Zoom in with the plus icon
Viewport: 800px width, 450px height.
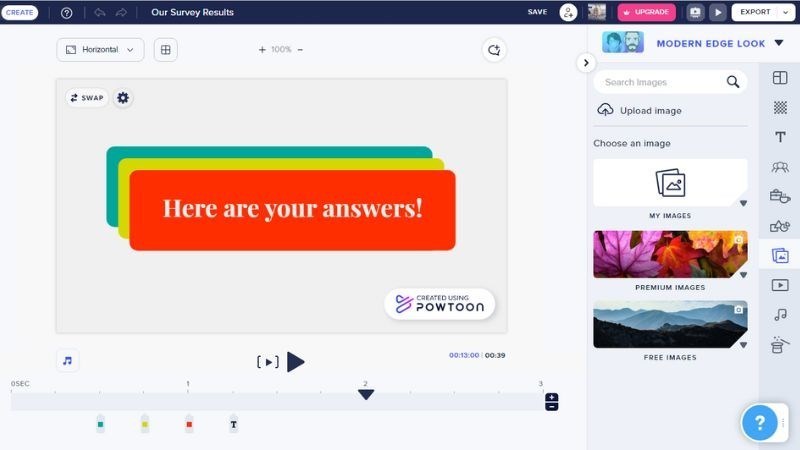click(262, 49)
